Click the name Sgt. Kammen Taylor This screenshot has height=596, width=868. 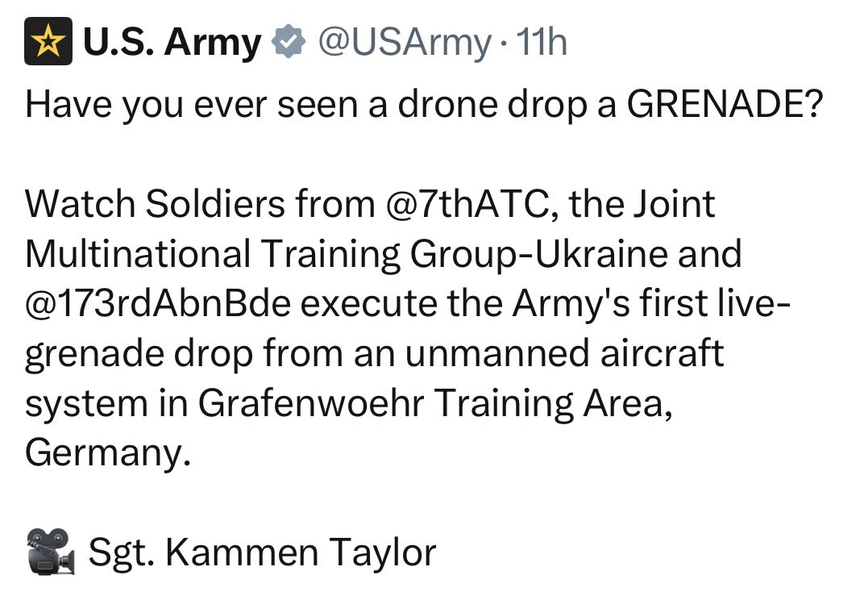coord(262,552)
